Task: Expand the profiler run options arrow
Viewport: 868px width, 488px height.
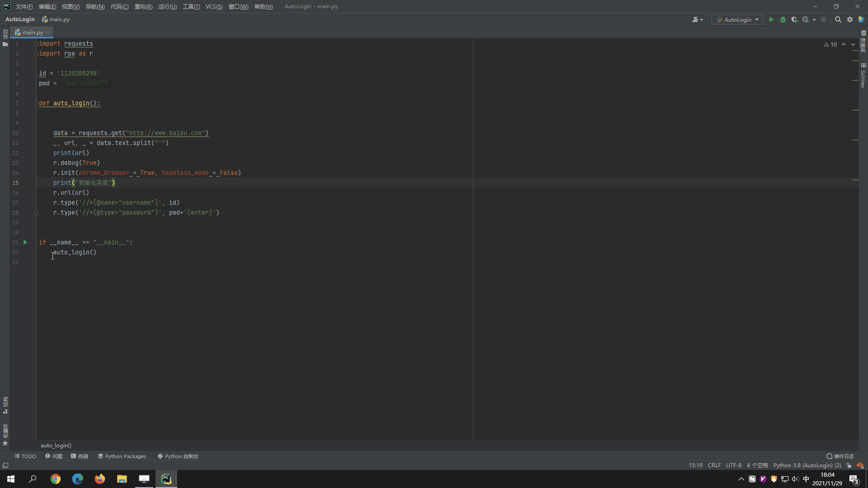Action: (814, 19)
